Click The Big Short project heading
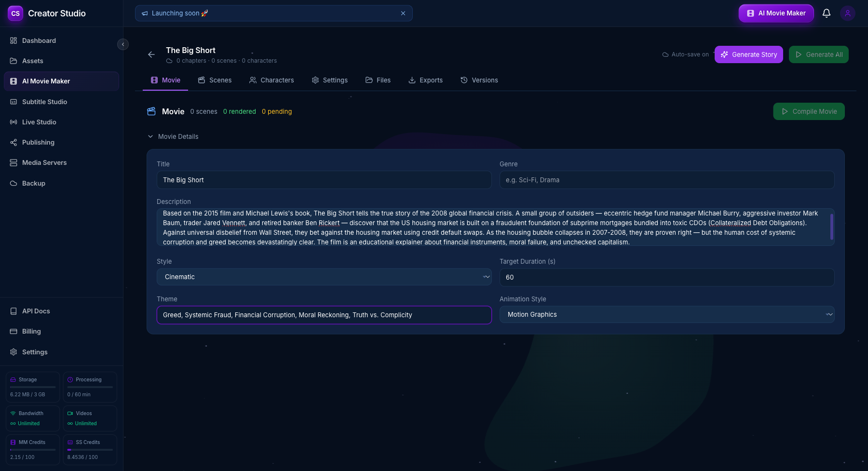This screenshot has height=471, width=868. (190, 50)
